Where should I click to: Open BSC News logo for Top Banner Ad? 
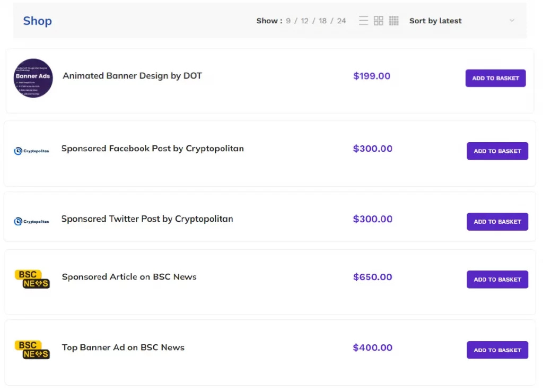coord(32,350)
